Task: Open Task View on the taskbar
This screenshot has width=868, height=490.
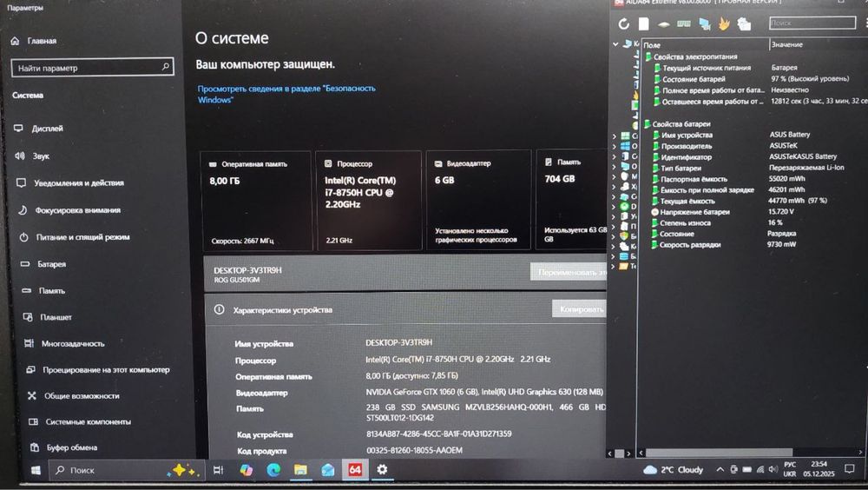Action: click(x=218, y=470)
